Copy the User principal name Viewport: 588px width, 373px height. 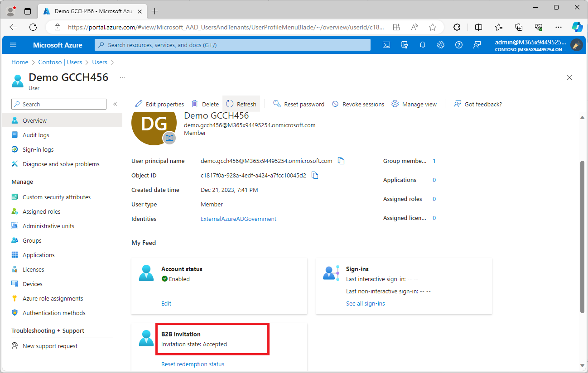[342, 161]
